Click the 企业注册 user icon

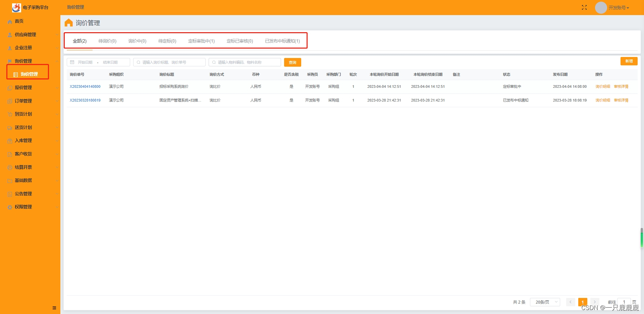click(10, 48)
